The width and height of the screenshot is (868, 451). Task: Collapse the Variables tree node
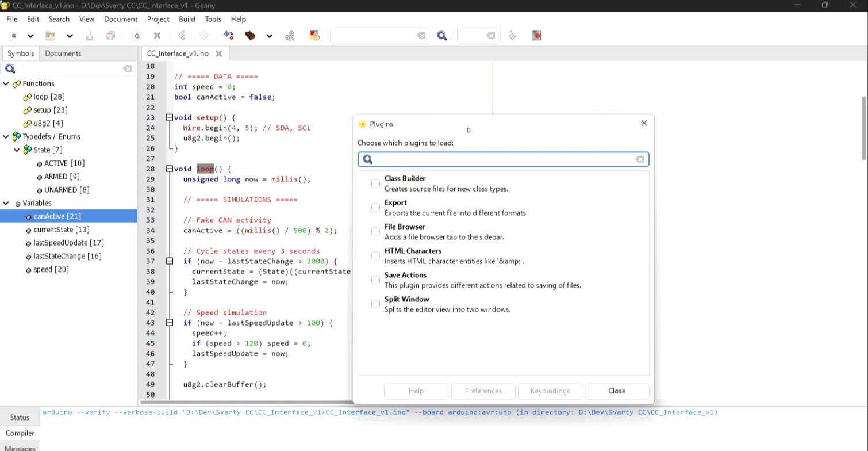click(x=6, y=204)
